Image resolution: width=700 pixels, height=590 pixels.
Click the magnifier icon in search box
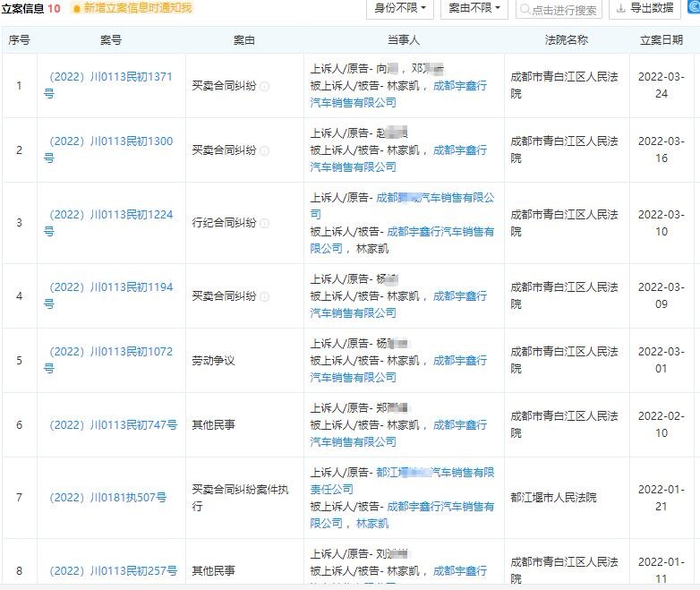click(525, 10)
